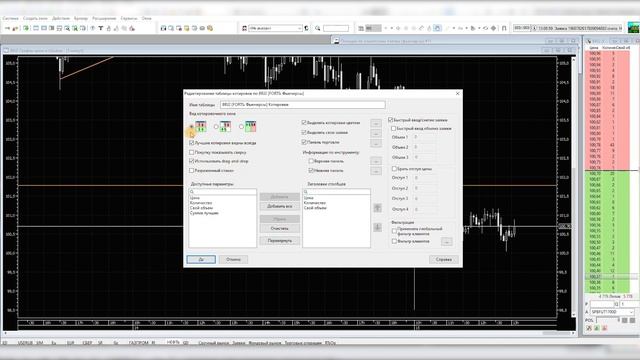Click the 'Объем 1' input field
Viewport: 640px width, 360px height.
(424, 138)
